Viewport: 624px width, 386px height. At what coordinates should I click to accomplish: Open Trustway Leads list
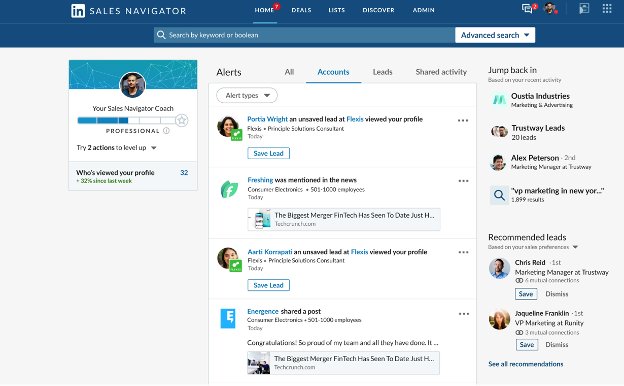(538, 128)
